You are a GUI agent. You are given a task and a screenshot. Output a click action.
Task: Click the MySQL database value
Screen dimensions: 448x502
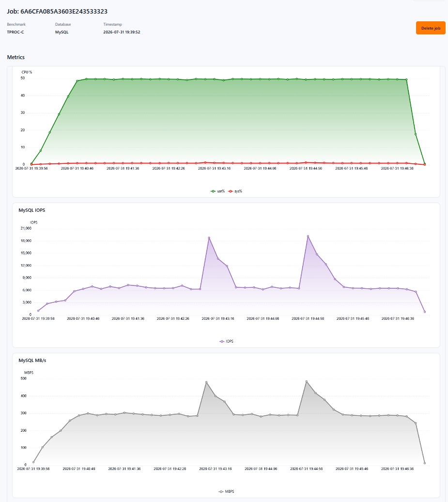click(62, 32)
